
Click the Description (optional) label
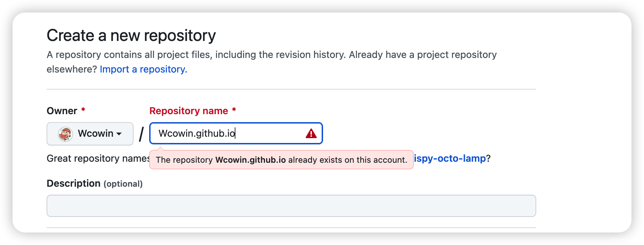pos(95,183)
